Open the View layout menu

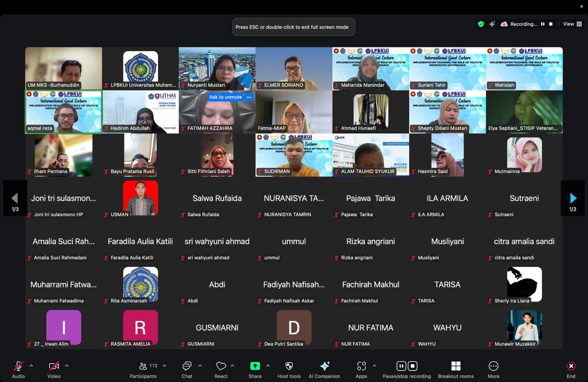point(572,24)
